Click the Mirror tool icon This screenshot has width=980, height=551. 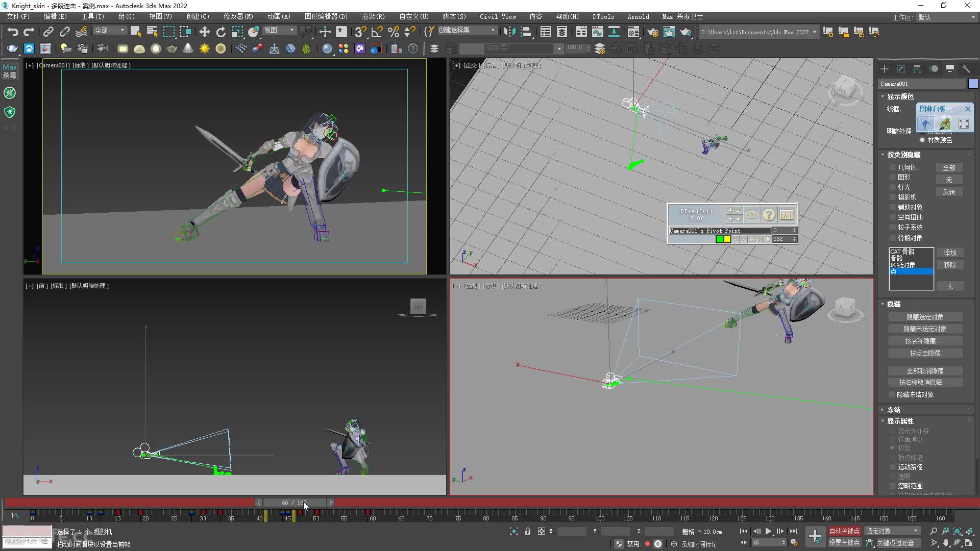(x=509, y=32)
